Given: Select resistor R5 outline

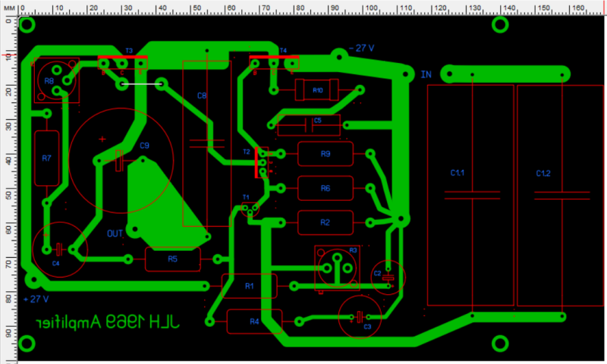Looking at the screenshot, I should pos(173,259).
